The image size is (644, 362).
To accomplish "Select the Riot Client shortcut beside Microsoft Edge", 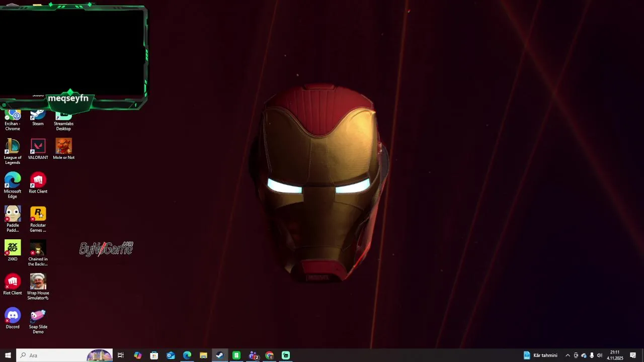I will tap(38, 183).
